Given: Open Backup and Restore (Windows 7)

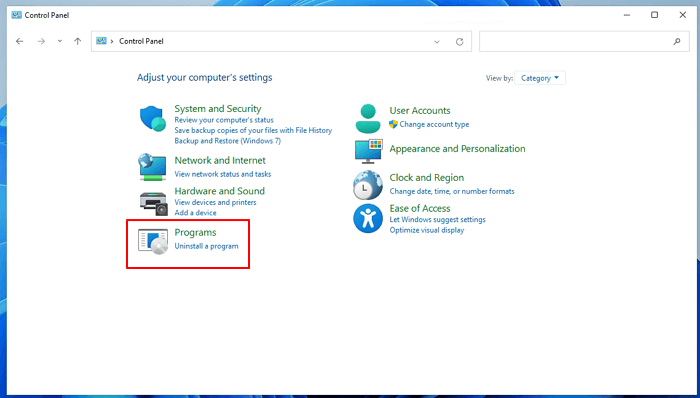Looking at the screenshot, I should click(228, 141).
